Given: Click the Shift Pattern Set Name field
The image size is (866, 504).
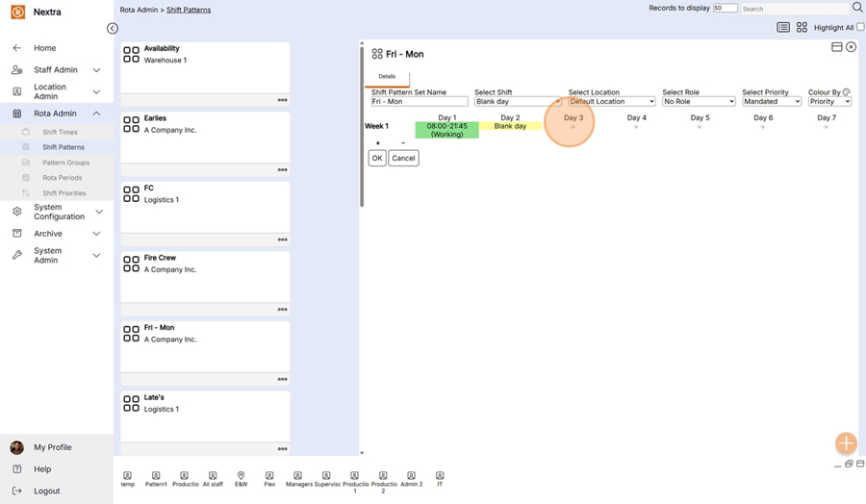Looking at the screenshot, I should tap(420, 102).
